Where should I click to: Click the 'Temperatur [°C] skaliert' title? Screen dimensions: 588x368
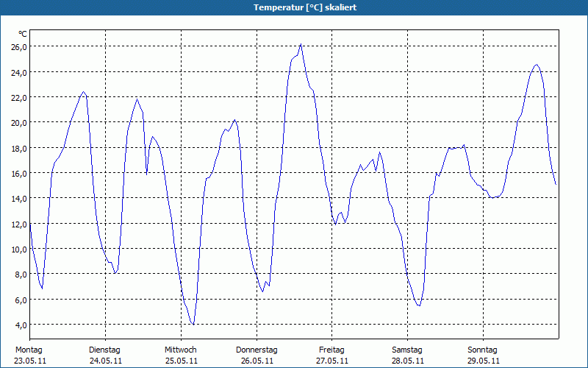tap(305, 7)
